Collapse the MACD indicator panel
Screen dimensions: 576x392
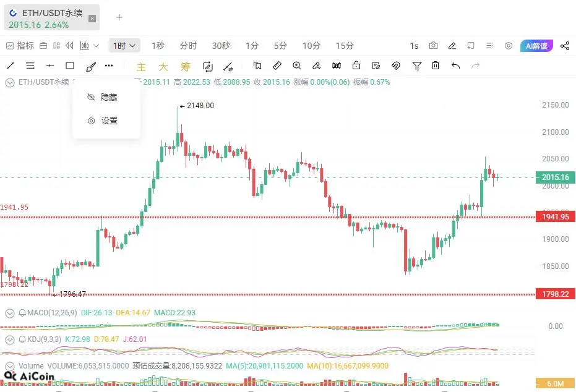10,313
